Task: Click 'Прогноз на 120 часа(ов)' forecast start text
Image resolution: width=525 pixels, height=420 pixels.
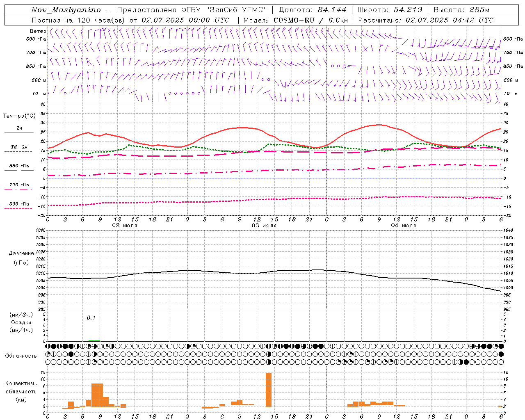Action: [79, 20]
